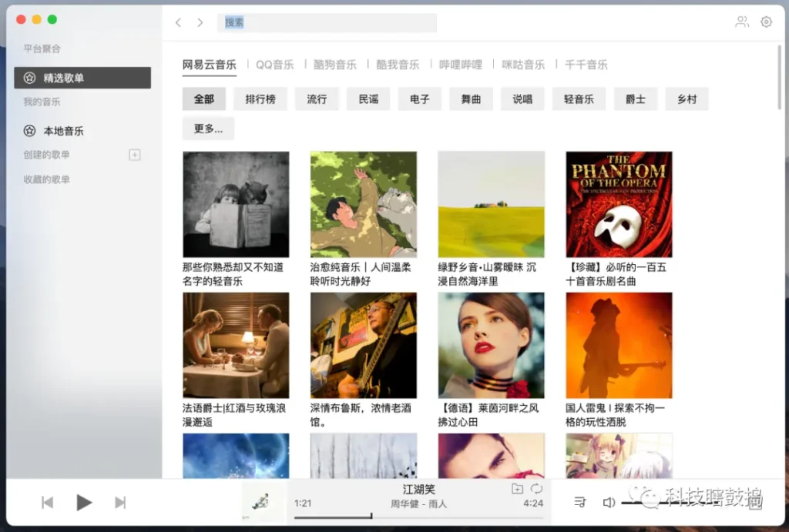This screenshot has width=789, height=532.
Task: Click the page's vertical scrollbar
Action: point(780,77)
